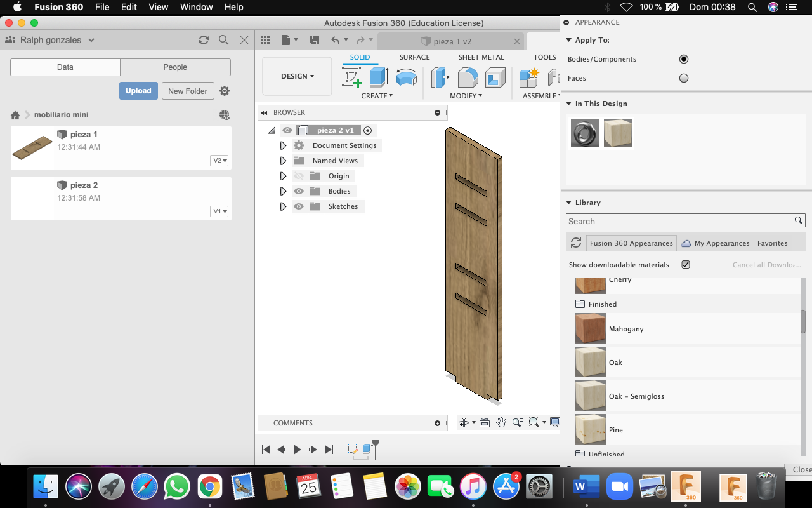812x508 pixels.
Task: Click the activate radio beside pieza 2 v1
Action: click(x=368, y=130)
